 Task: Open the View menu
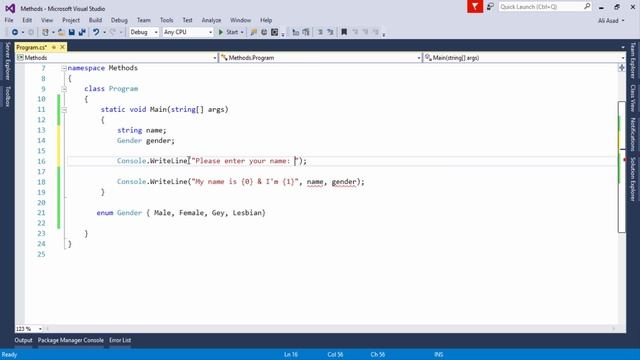coord(47,20)
